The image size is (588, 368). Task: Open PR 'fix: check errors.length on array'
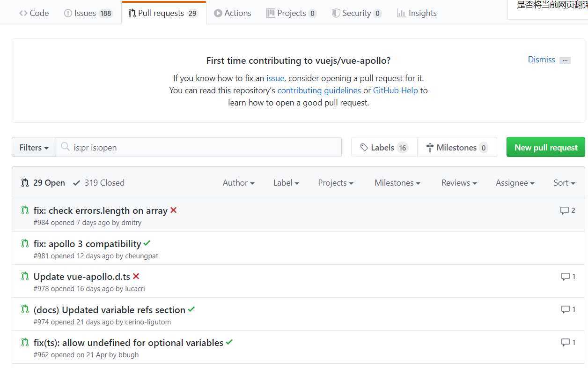tap(101, 210)
